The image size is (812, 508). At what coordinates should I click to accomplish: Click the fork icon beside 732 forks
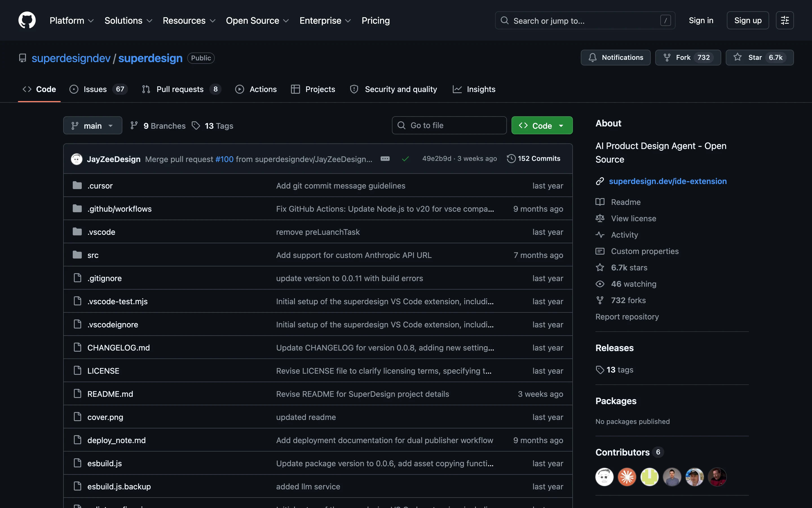[x=600, y=300]
